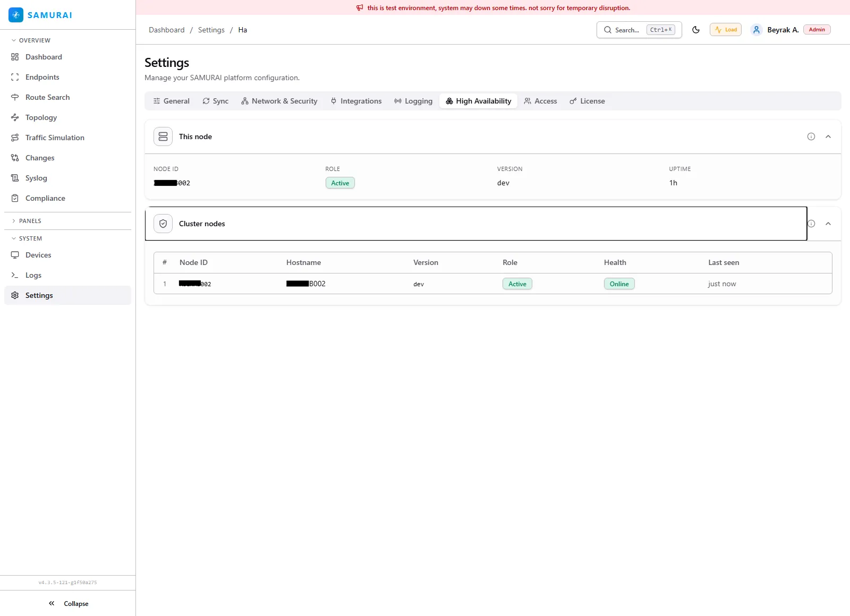This screenshot has width=850, height=616.
Task: Click the Active role badge in This node
Action: 340,183
